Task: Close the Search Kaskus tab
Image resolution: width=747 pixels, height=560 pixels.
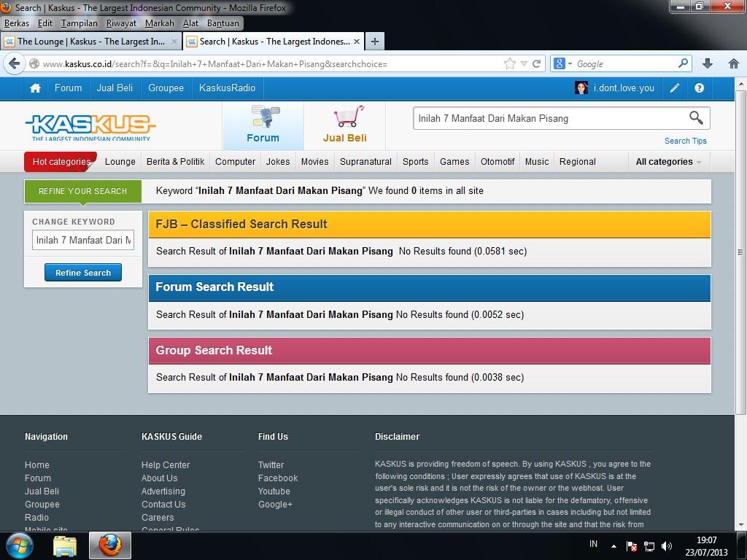Action: (x=356, y=42)
